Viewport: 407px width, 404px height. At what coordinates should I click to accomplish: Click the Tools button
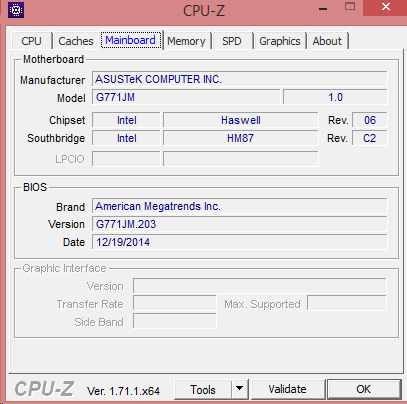click(x=203, y=389)
